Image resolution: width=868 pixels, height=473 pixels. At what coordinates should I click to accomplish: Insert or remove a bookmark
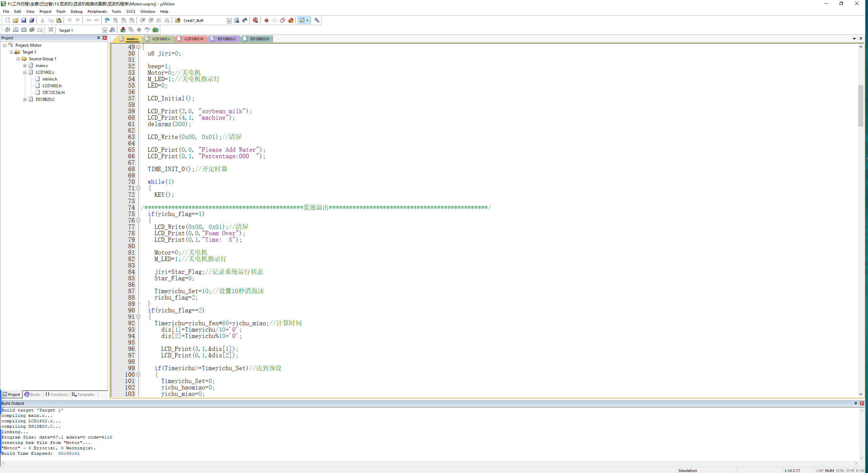pos(107,20)
